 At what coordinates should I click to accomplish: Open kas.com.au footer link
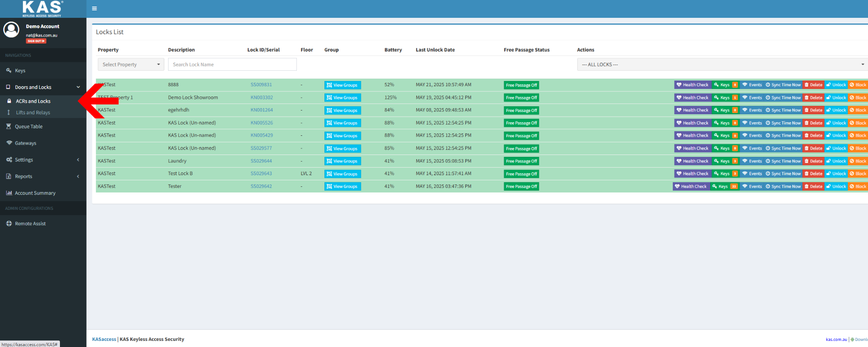click(836, 340)
